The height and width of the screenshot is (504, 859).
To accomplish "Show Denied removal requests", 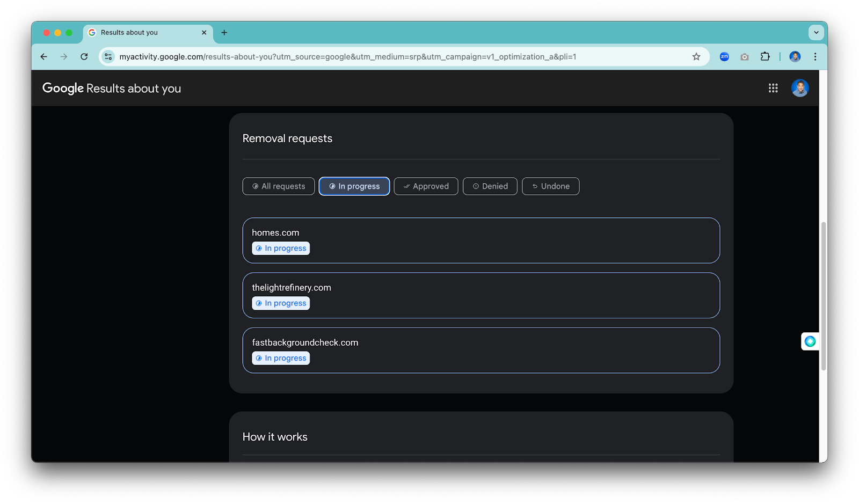I will pos(490,186).
